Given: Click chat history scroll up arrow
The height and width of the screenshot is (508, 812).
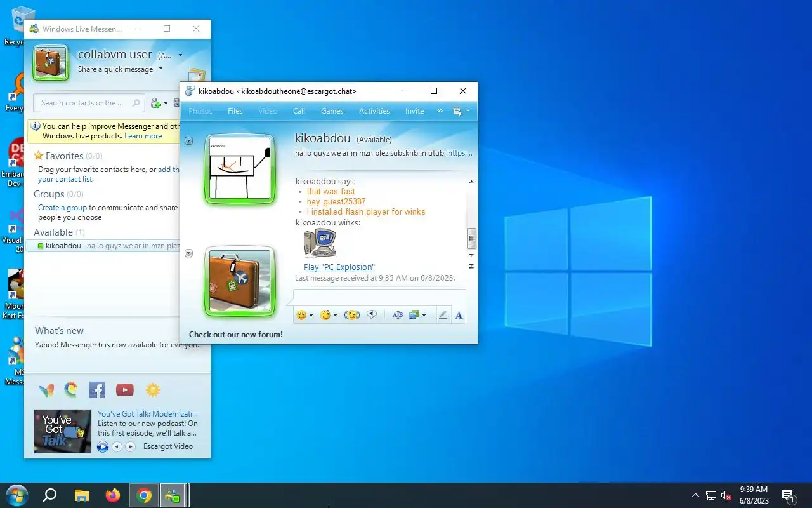Looking at the screenshot, I should 471,182.
